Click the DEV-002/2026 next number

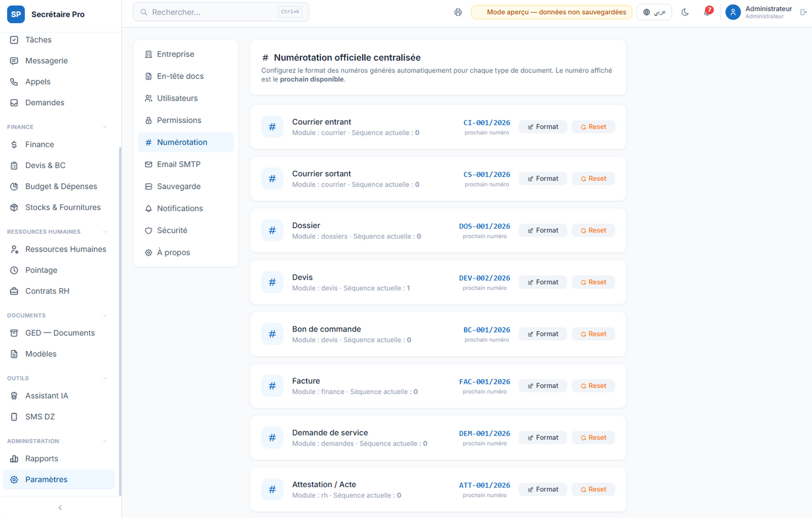point(484,278)
